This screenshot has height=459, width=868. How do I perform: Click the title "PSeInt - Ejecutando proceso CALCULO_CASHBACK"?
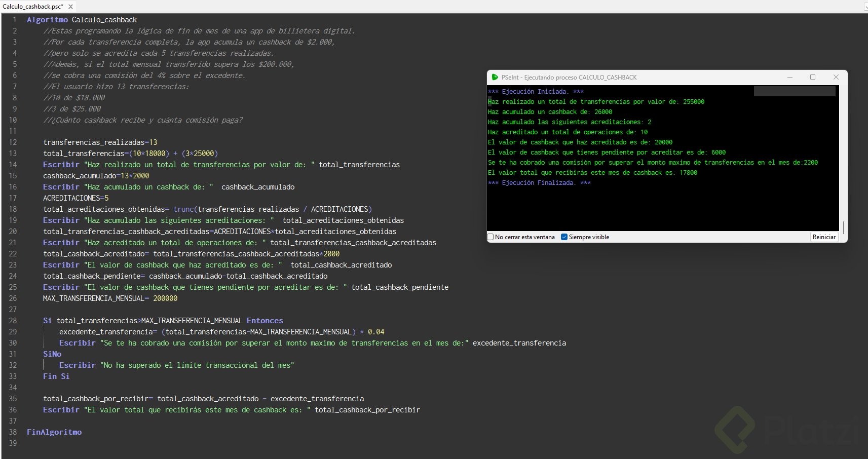(569, 78)
